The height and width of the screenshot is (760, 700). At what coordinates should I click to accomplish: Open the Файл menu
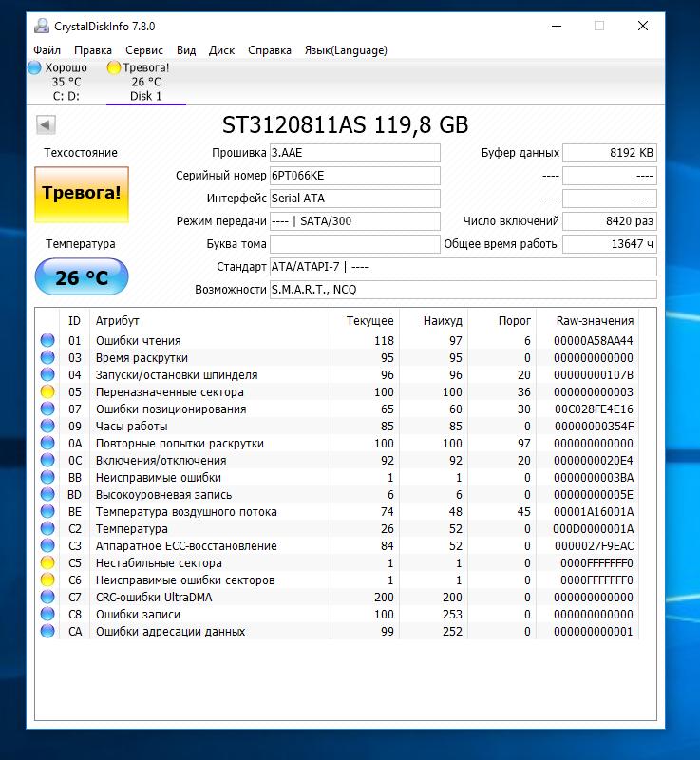pyautogui.click(x=47, y=50)
